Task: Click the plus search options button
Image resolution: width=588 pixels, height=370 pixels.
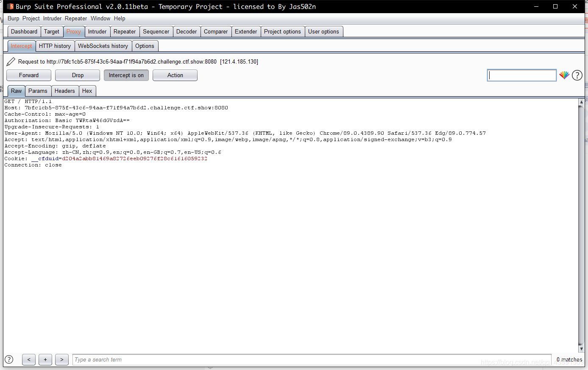Action: [x=45, y=359]
